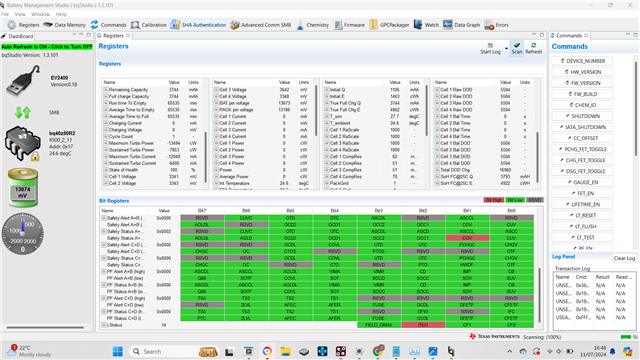Click the Commands panel vertical scrollbar

pyautogui.click(x=635, y=109)
